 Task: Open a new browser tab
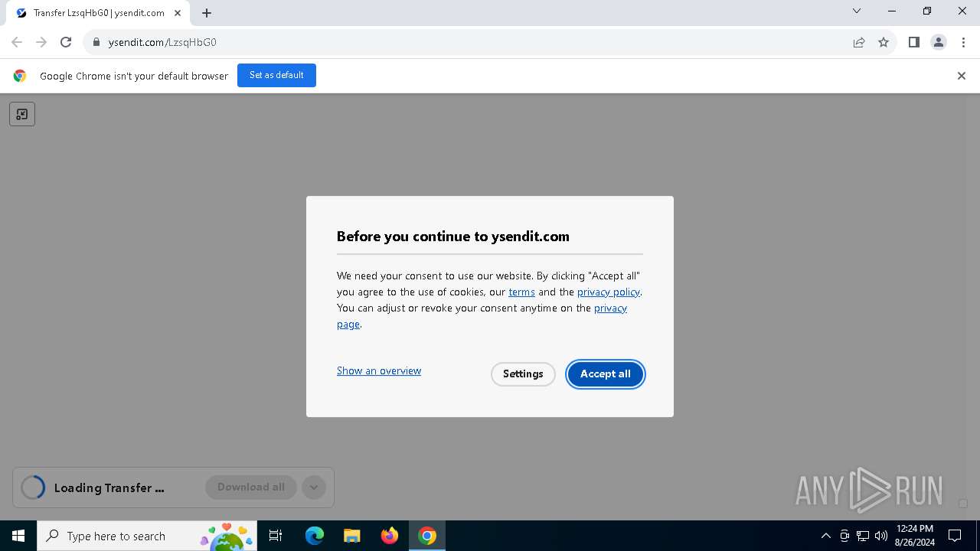click(207, 13)
